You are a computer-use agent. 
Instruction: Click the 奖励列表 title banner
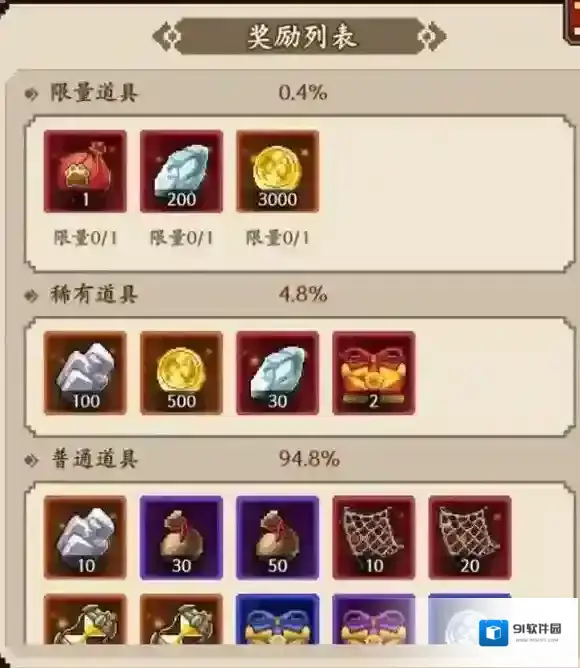(300, 36)
